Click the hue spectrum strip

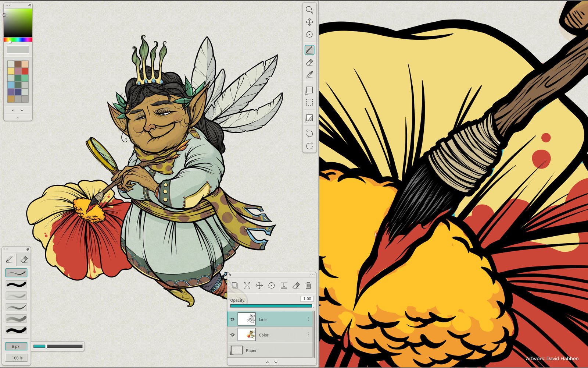point(18,39)
